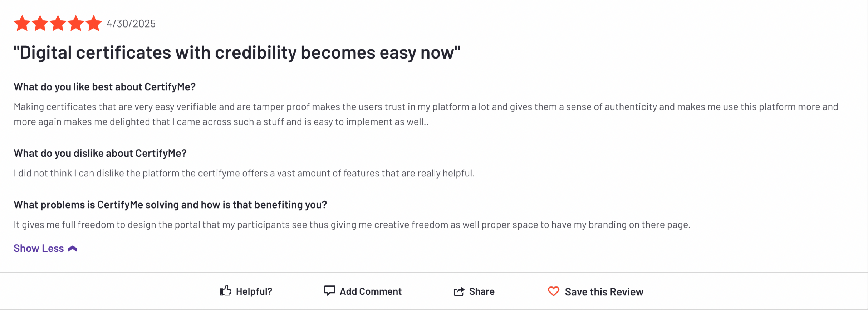Click the third rating star
This screenshot has width=868, height=310.
pos(58,23)
